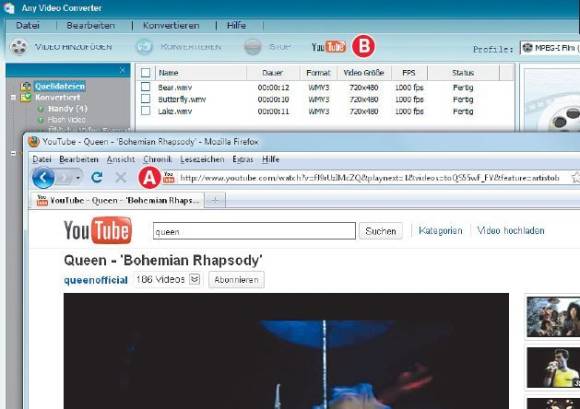Click the Any Video Converter app icon in the title bar
Screen dimensions: 580x409
9,8
